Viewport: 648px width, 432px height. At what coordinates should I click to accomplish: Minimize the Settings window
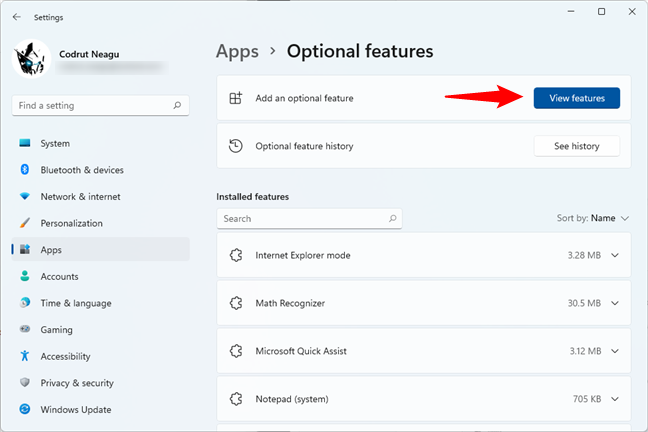[571, 12]
